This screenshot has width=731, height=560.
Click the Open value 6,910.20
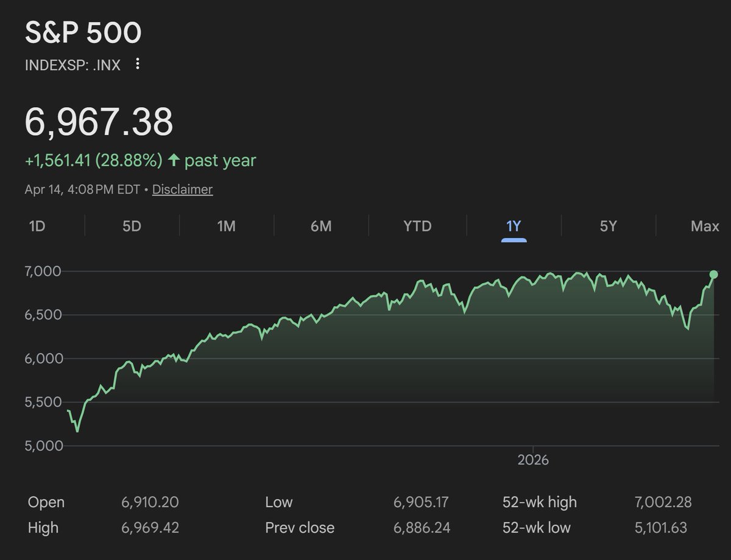(150, 503)
